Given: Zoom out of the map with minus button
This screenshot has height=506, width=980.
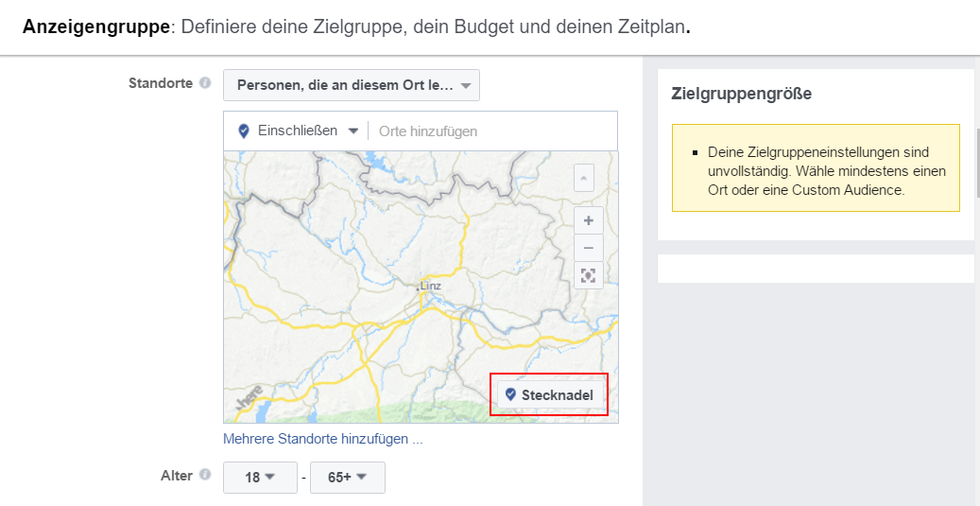Looking at the screenshot, I should pyautogui.click(x=588, y=248).
